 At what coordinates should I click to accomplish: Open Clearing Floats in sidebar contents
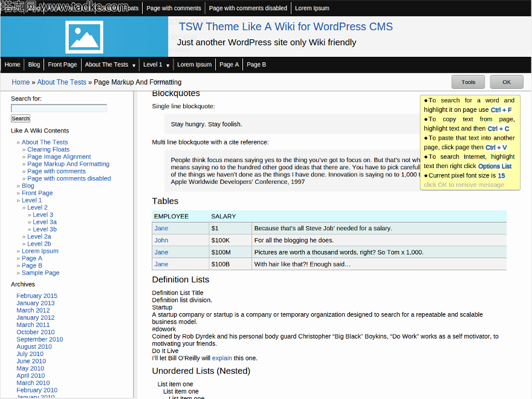tap(48, 149)
